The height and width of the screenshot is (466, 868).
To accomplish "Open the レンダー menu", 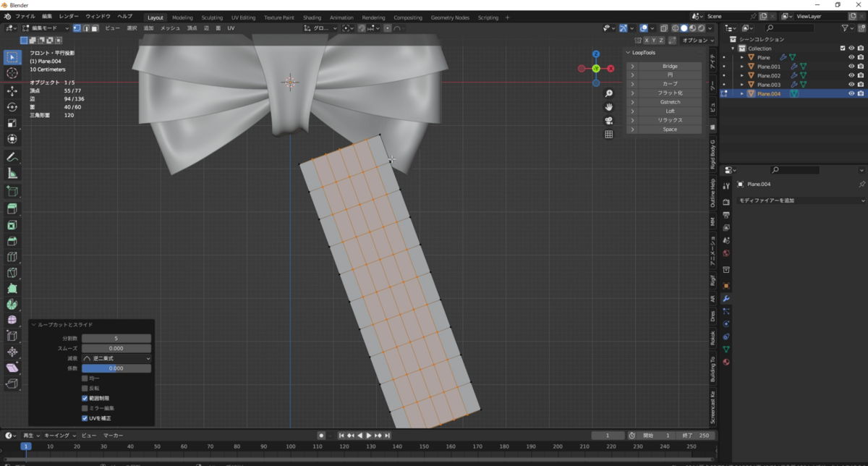I will click(69, 16).
